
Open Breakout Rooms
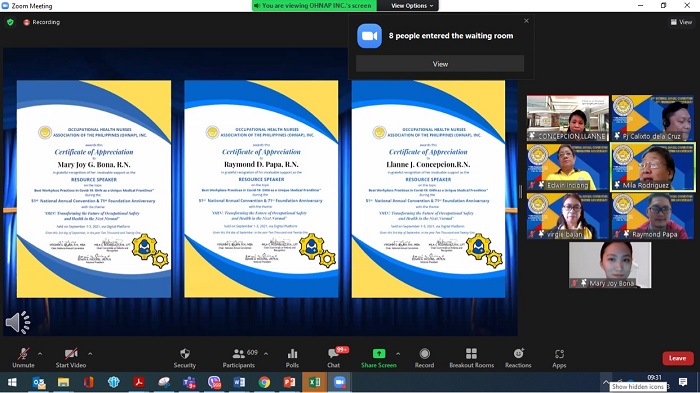click(471, 358)
